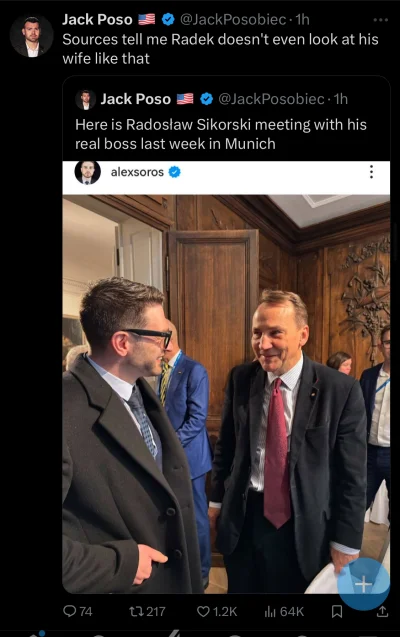Viewport: 400px width, 637px height.
Task: Tap the verified badge next to alexsoros
Action: pyautogui.click(x=175, y=172)
